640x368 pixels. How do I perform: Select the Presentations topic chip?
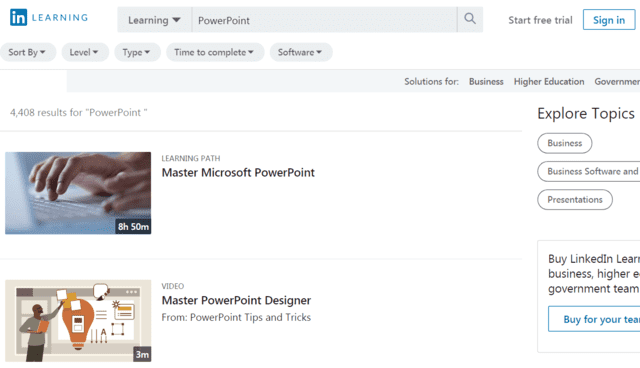(x=575, y=200)
